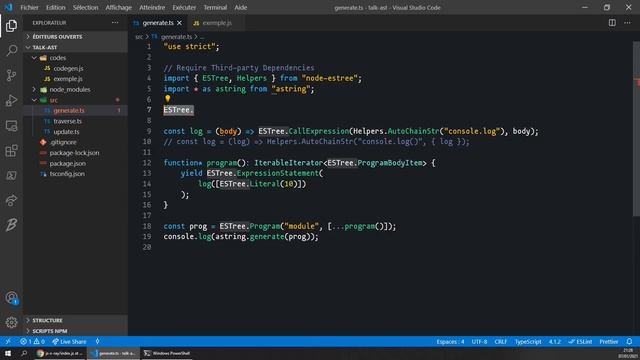Open the Source Control view
640x360 pixels.
coord(11,76)
